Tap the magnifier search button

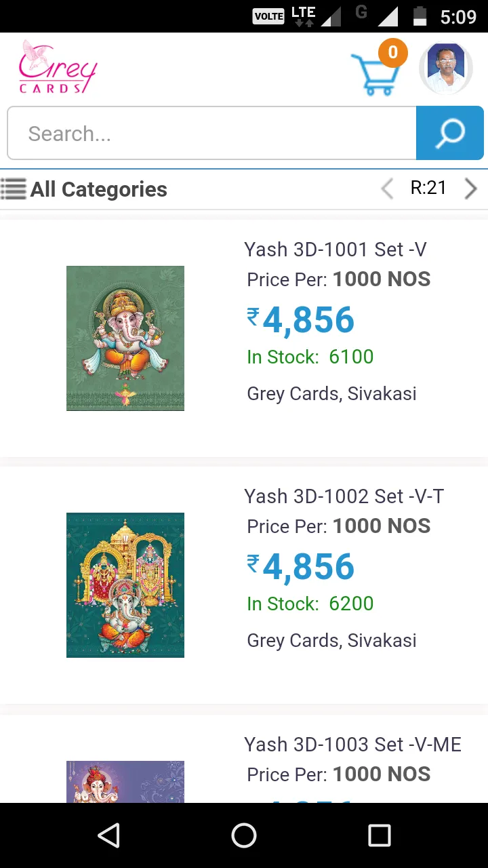[x=450, y=133]
